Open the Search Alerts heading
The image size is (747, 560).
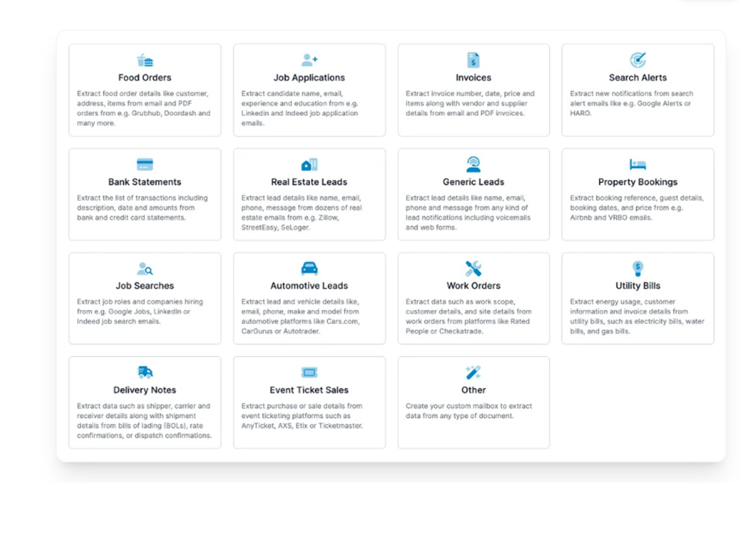637,78
